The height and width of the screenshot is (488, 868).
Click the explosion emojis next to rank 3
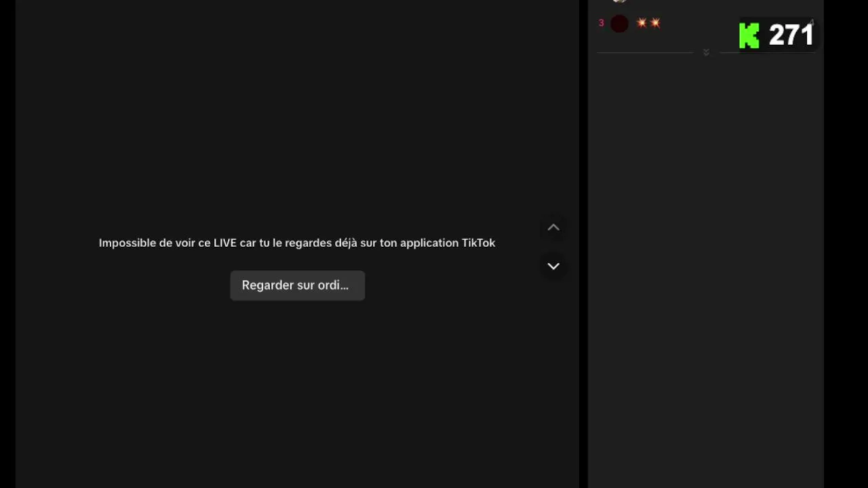coord(648,23)
